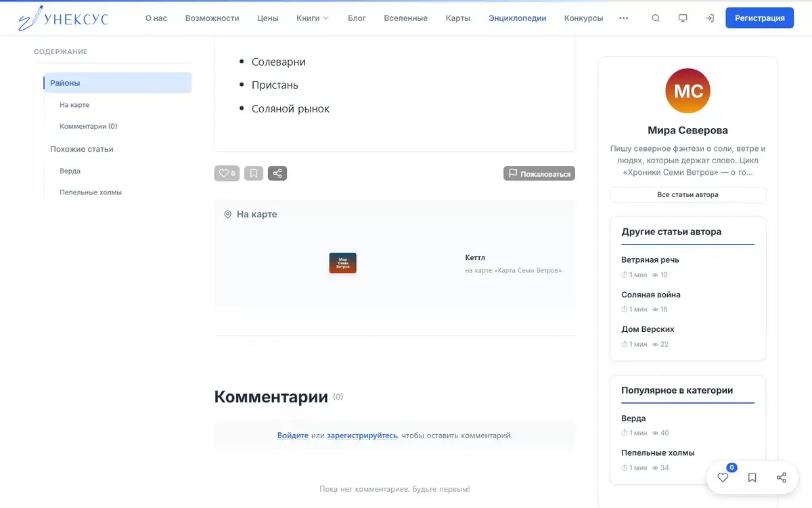Open the search magnifier icon in header

pos(656,18)
